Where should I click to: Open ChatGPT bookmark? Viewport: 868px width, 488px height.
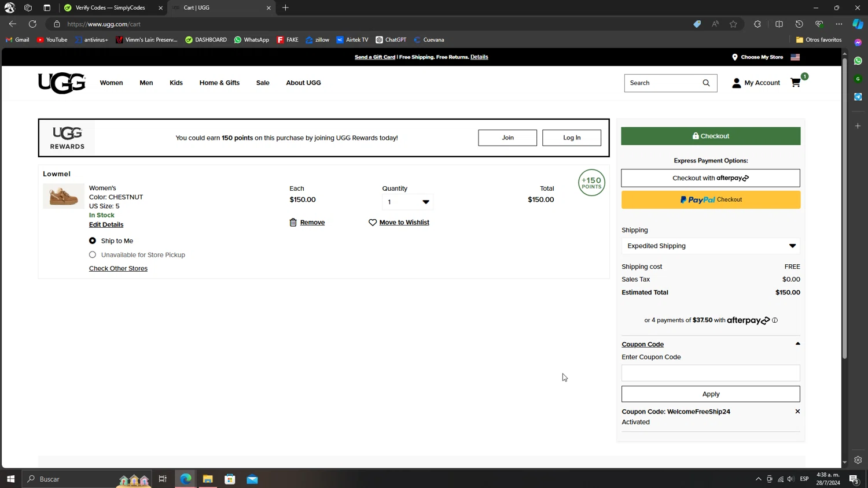tap(391, 40)
